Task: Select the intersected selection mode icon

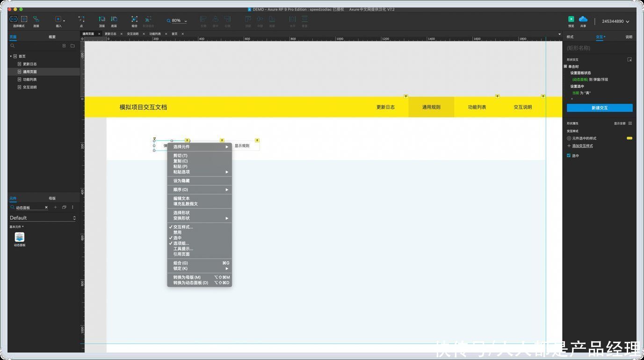Action: pyautogui.click(x=14, y=19)
